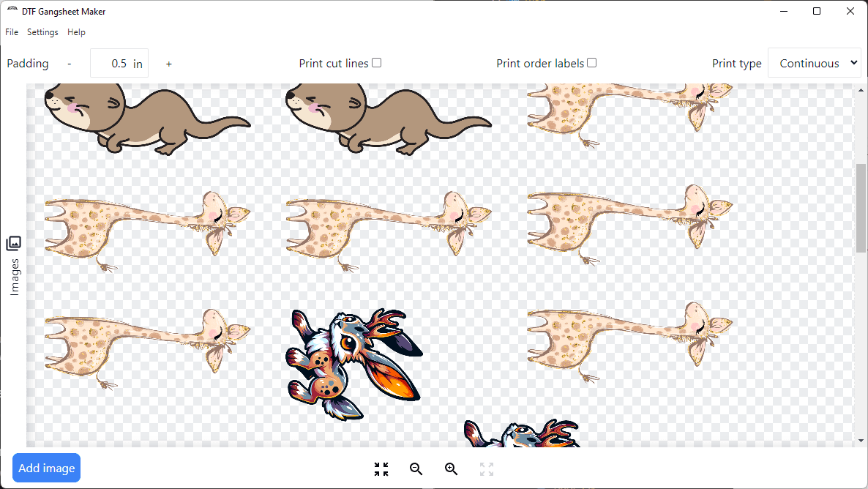Open the Help menu

[76, 31]
